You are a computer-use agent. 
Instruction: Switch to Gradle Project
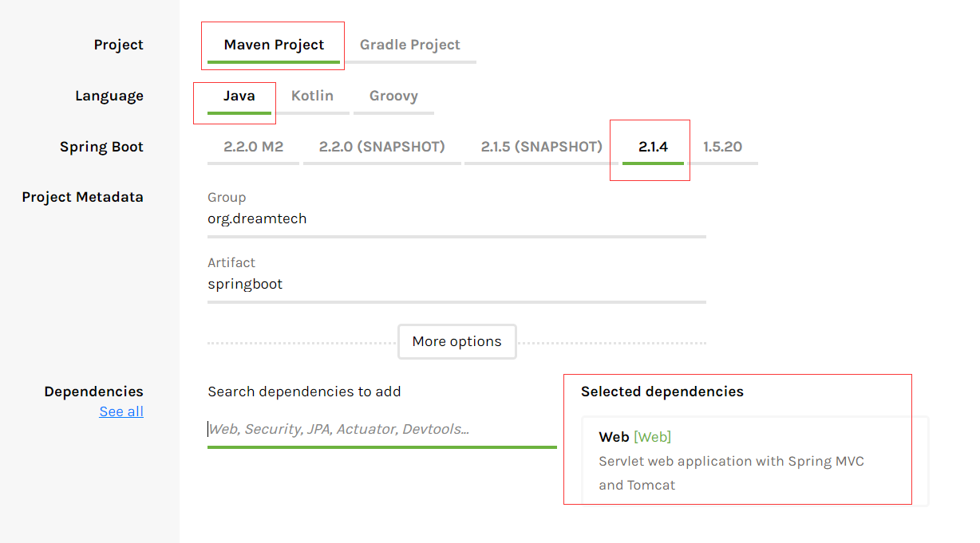tap(409, 45)
